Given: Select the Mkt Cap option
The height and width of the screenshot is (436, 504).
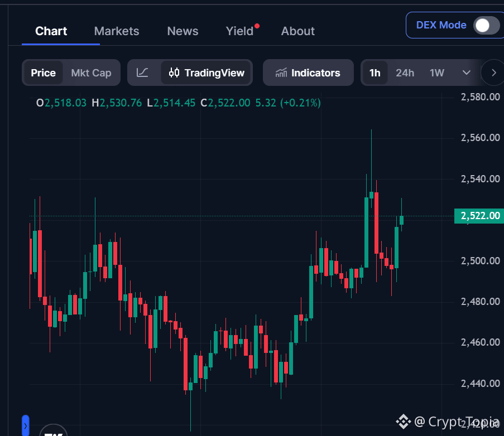Looking at the screenshot, I should [92, 73].
